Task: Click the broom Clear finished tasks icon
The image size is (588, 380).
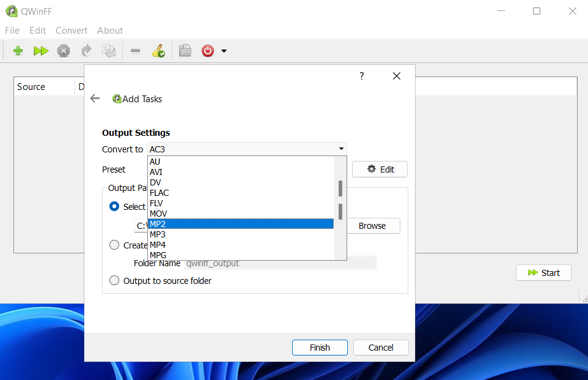Action: point(158,51)
